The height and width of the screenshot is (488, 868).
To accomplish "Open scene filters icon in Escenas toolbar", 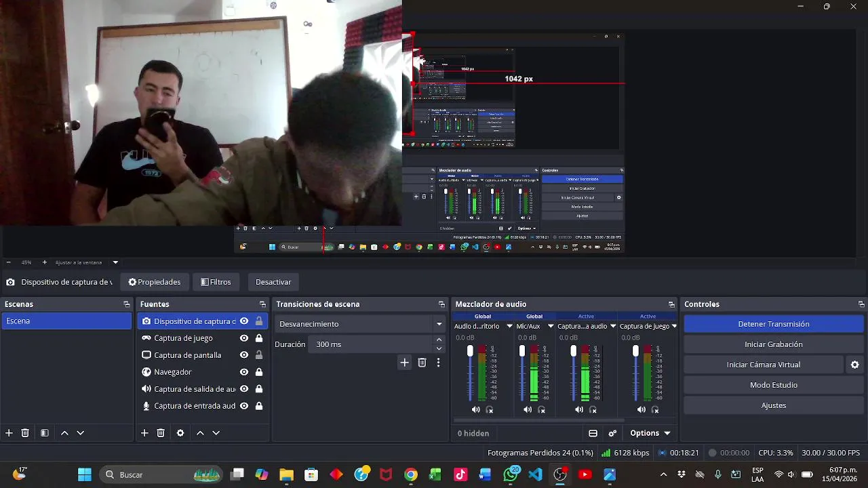I will pos(45,433).
